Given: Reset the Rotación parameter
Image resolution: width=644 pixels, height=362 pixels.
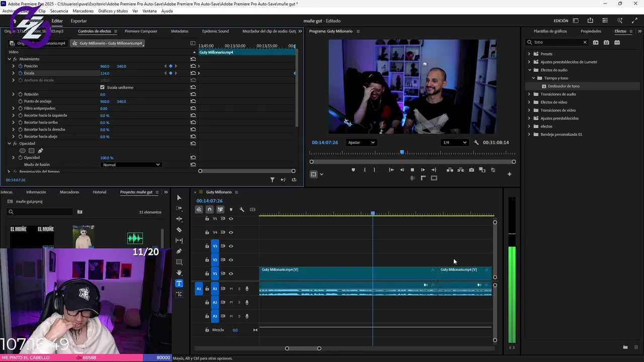Looking at the screenshot, I should pos(193,94).
